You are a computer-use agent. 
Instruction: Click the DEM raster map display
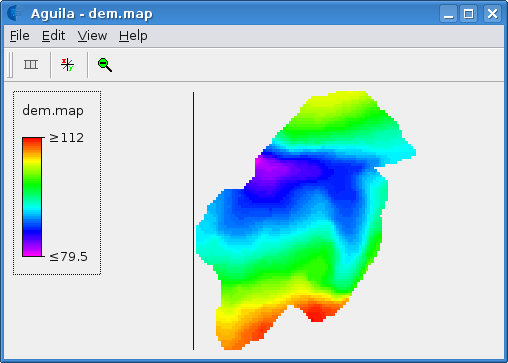click(306, 220)
